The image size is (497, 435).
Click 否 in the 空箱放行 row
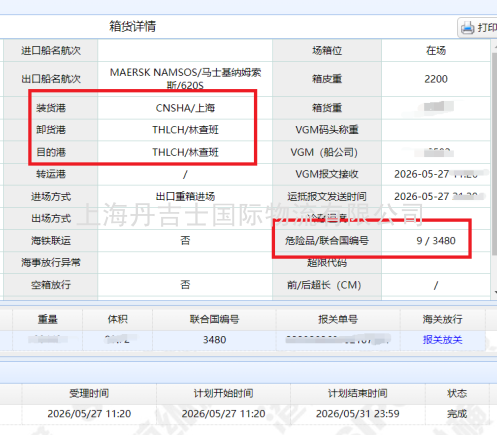click(x=185, y=285)
